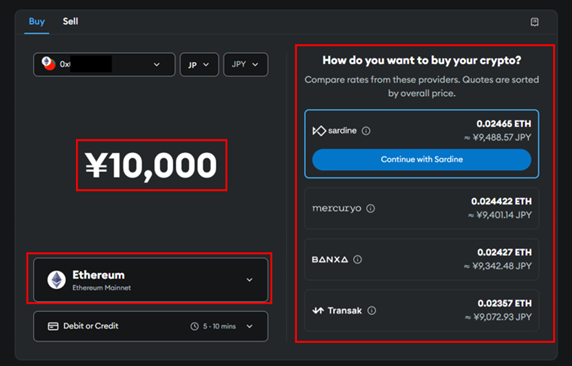Open the JP region dropdown
The image size is (572, 366).
pos(199,65)
